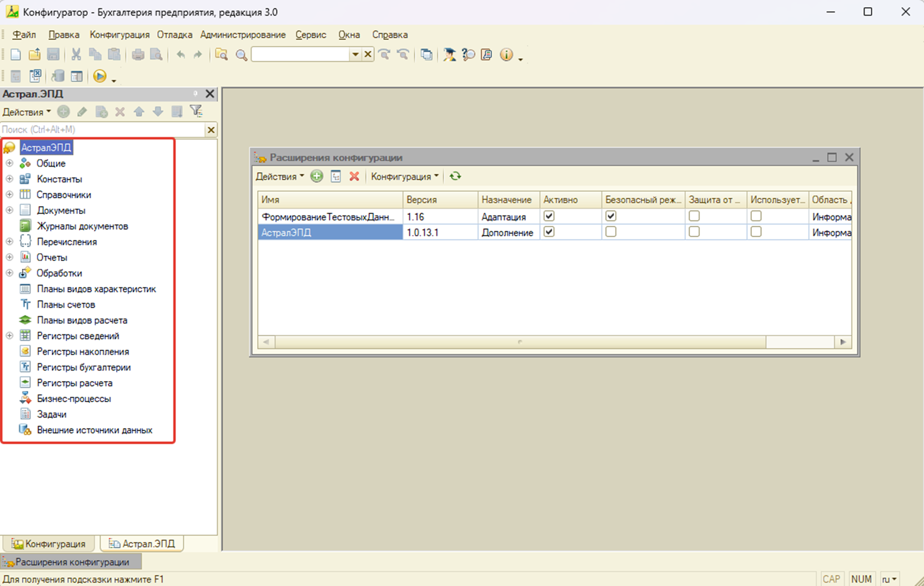The width and height of the screenshot is (924, 586).
Task: Click the move down arrow in АстралЭПД panel
Action: [x=158, y=112]
